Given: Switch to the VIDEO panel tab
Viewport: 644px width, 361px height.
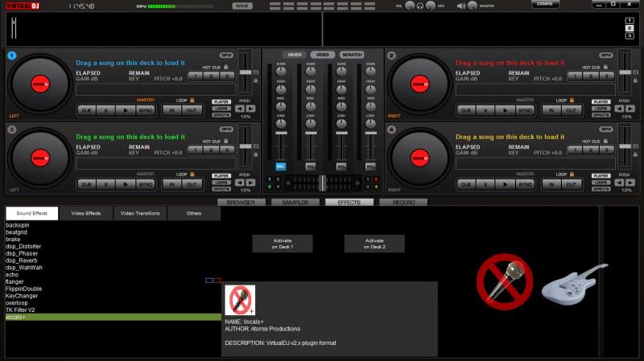Looking at the screenshot, I should [323, 55].
